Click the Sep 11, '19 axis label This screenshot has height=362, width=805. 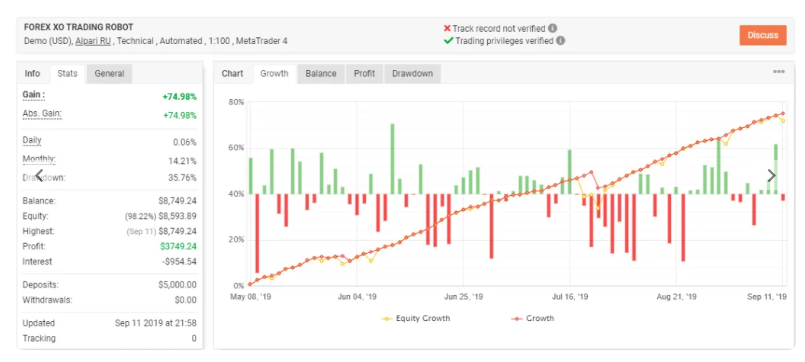click(767, 297)
